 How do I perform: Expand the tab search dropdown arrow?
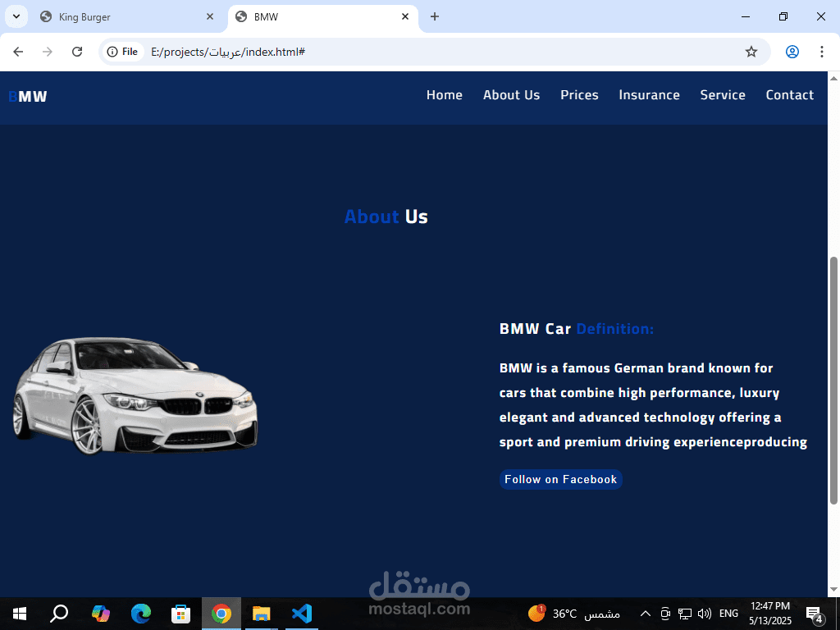pyautogui.click(x=16, y=16)
